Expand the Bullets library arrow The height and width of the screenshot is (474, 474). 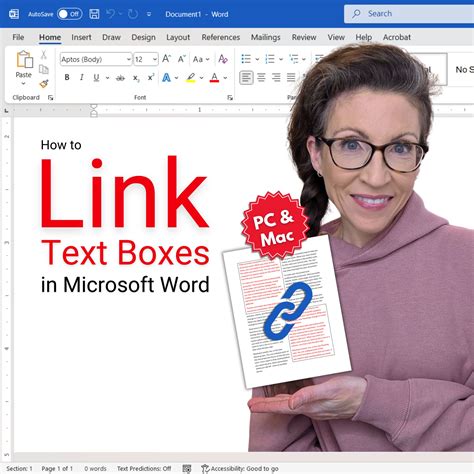257,59
